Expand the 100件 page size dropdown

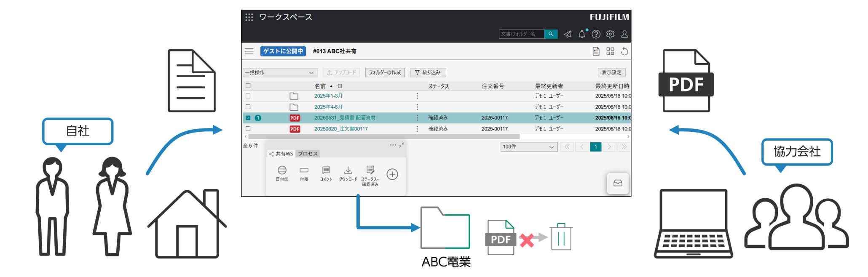529,147
